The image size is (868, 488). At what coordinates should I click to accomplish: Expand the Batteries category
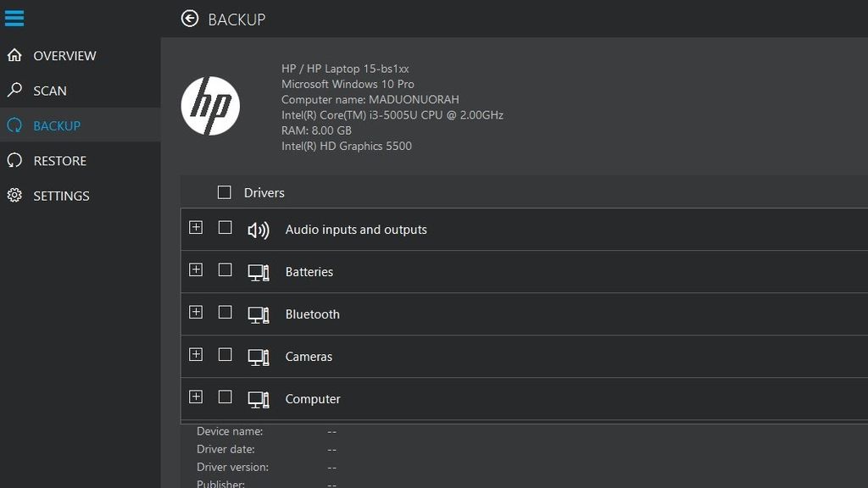tap(196, 270)
